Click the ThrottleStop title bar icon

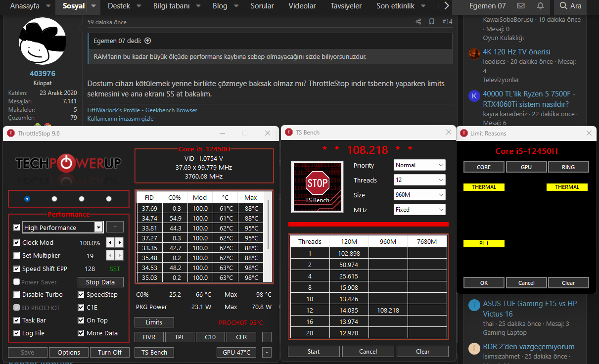[11, 133]
